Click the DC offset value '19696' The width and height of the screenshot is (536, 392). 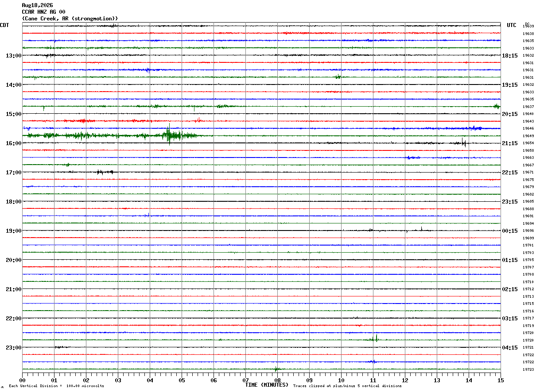[528, 231]
